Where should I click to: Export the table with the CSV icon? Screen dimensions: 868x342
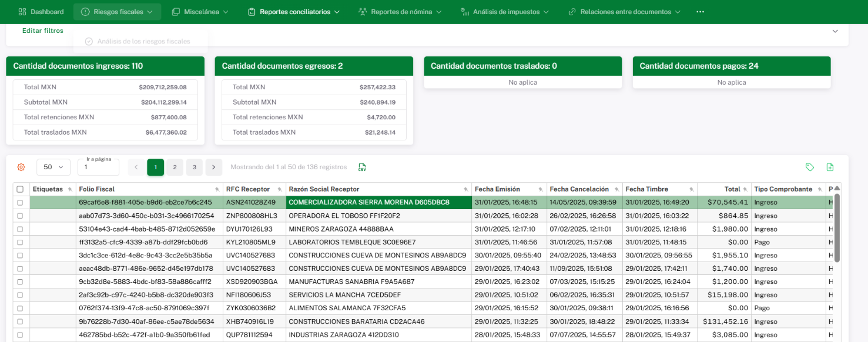pyautogui.click(x=362, y=167)
